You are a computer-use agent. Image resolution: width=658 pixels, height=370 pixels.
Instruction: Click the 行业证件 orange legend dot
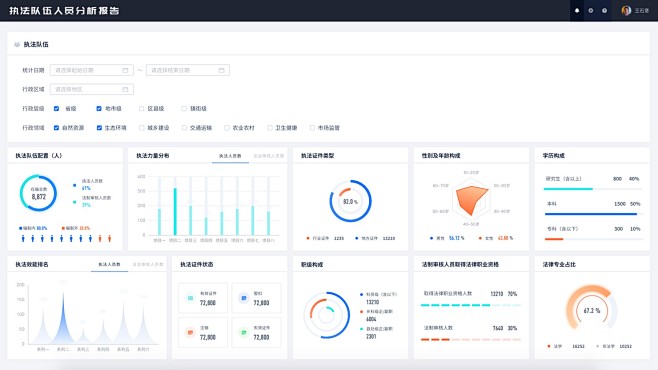click(x=308, y=238)
